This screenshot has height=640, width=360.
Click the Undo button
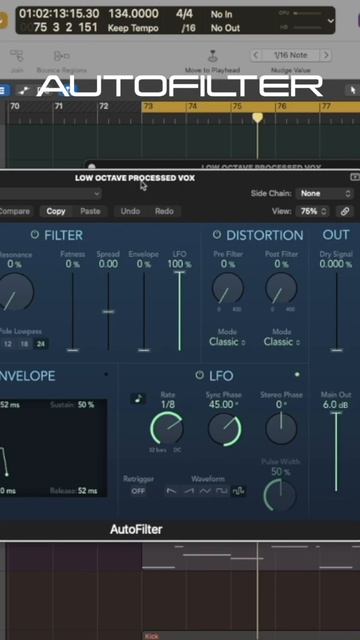[x=130, y=211]
